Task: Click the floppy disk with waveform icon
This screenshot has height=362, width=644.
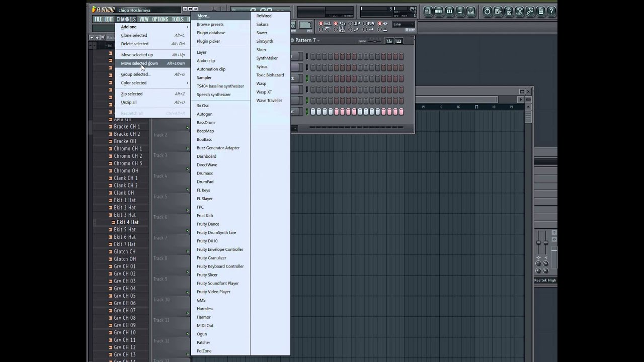Action: [509, 11]
